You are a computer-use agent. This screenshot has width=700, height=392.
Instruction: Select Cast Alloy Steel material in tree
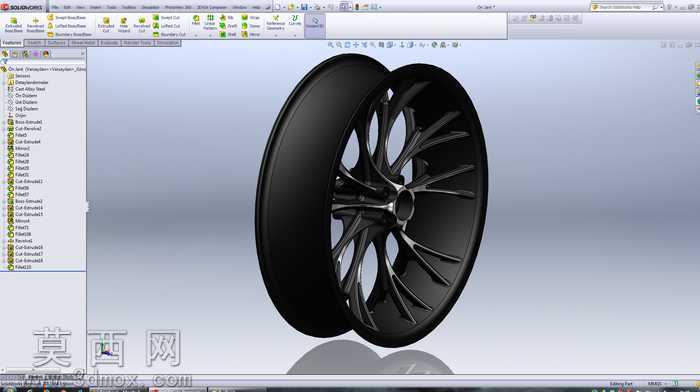26,89
